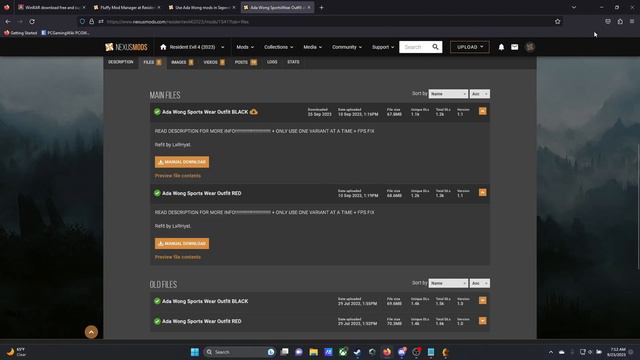Open weather widget on taskbar
This screenshot has height=360, width=640.
point(16,352)
